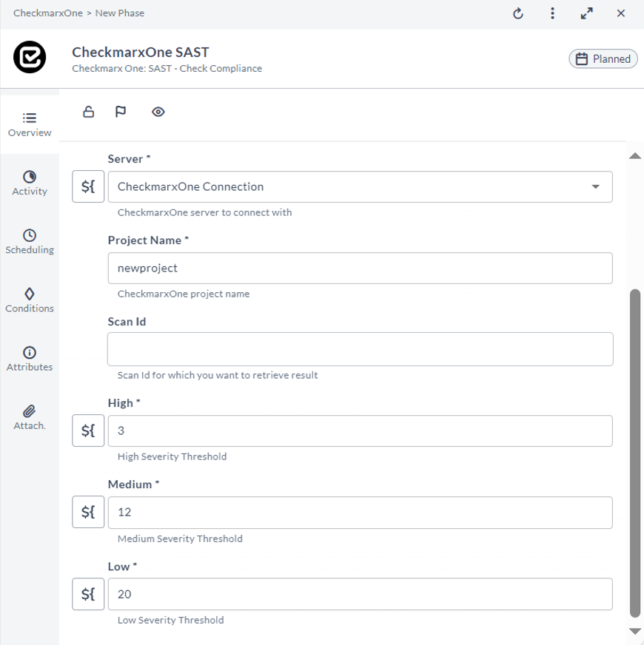Open the Conditions tab

point(30,301)
